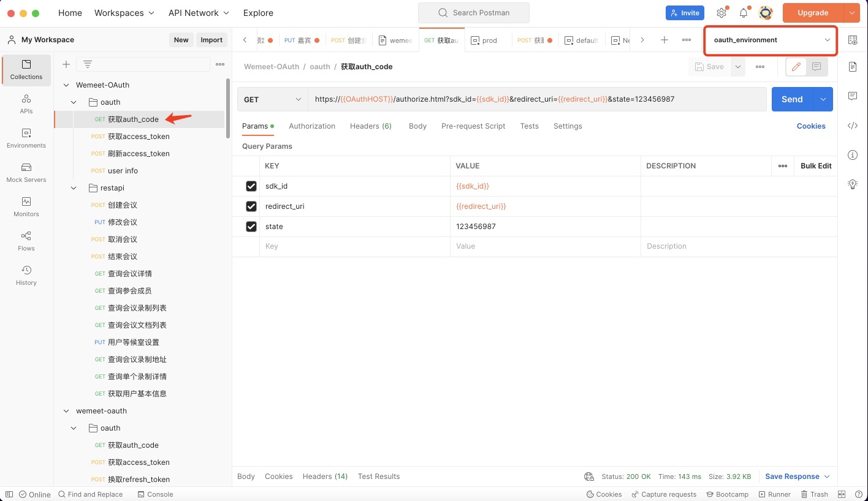The width and height of the screenshot is (868, 501).
Task: Switch to the Authorization tab
Action: 312,126
